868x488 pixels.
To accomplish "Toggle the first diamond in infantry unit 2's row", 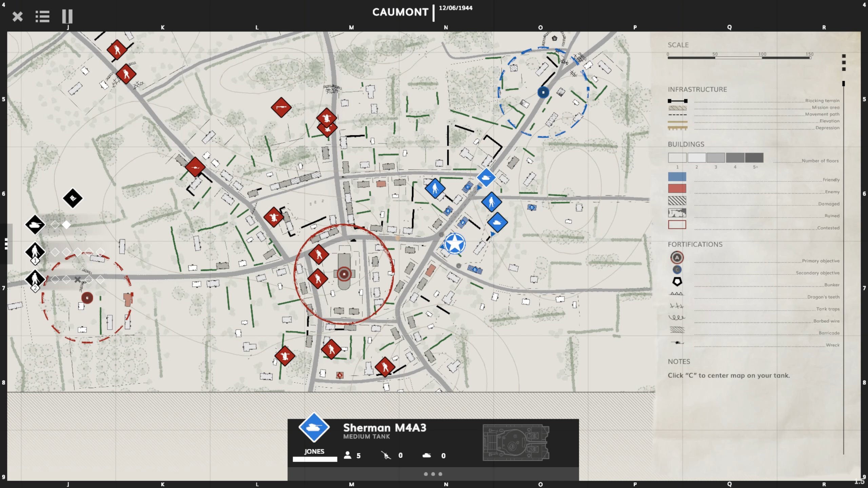I will click(55, 280).
